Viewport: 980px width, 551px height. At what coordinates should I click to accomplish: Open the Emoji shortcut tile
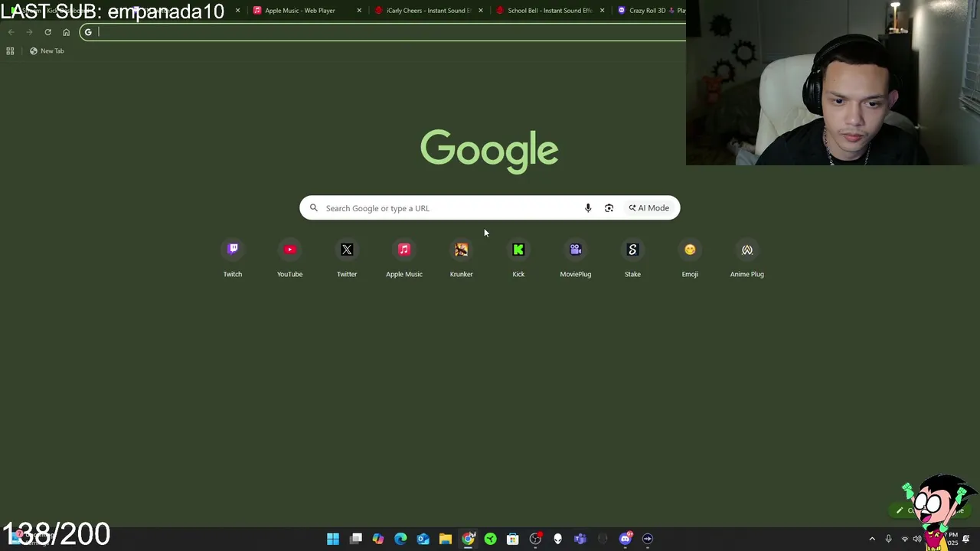(x=690, y=259)
